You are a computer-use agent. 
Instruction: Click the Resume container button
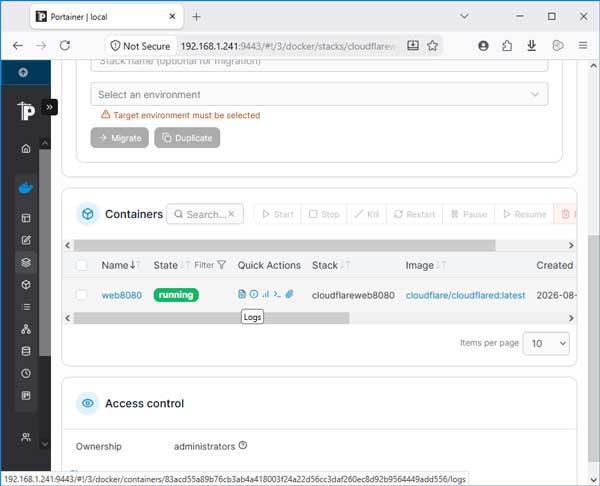(x=524, y=214)
